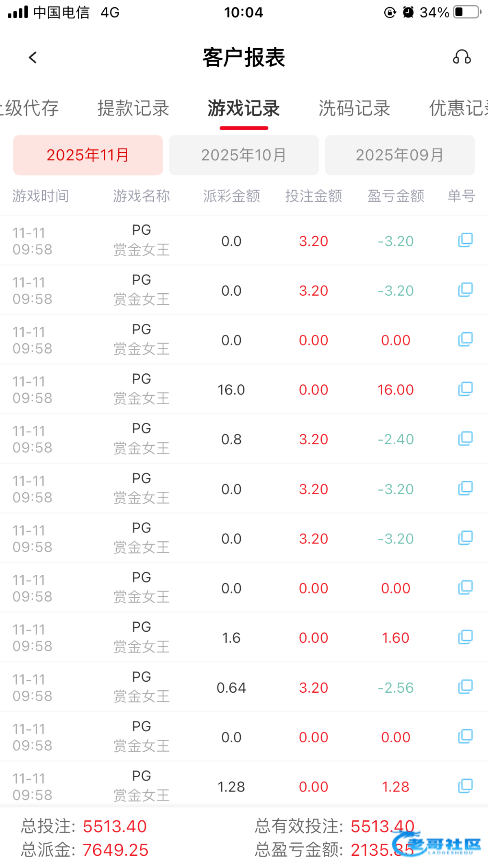The width and height of the screenshot is (488, 868).
Task: Switch to the 提款记录 tab
Action: (x=133, y=108)
